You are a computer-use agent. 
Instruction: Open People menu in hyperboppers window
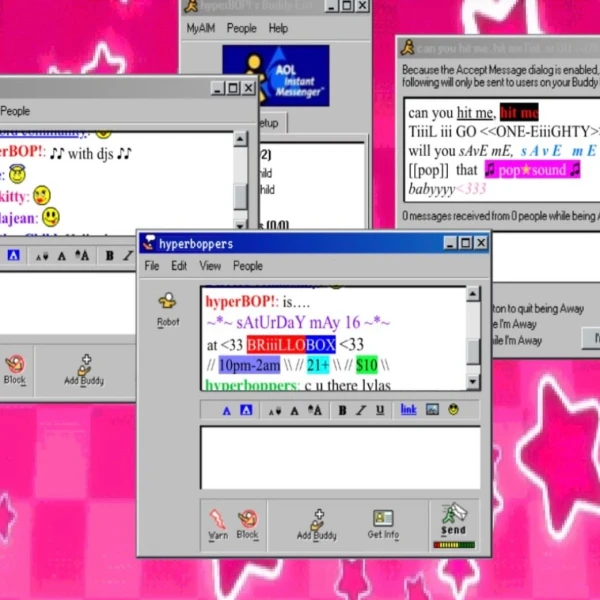[248, 266]
